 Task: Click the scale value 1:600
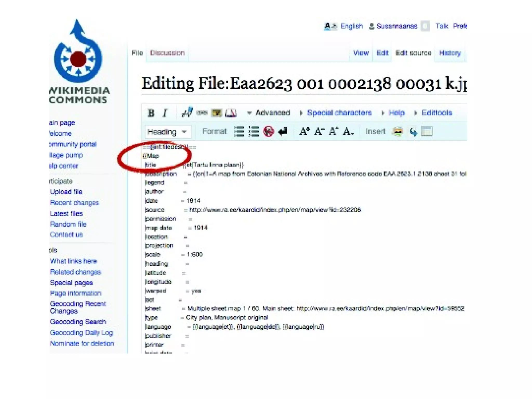(x=195, y=255)
